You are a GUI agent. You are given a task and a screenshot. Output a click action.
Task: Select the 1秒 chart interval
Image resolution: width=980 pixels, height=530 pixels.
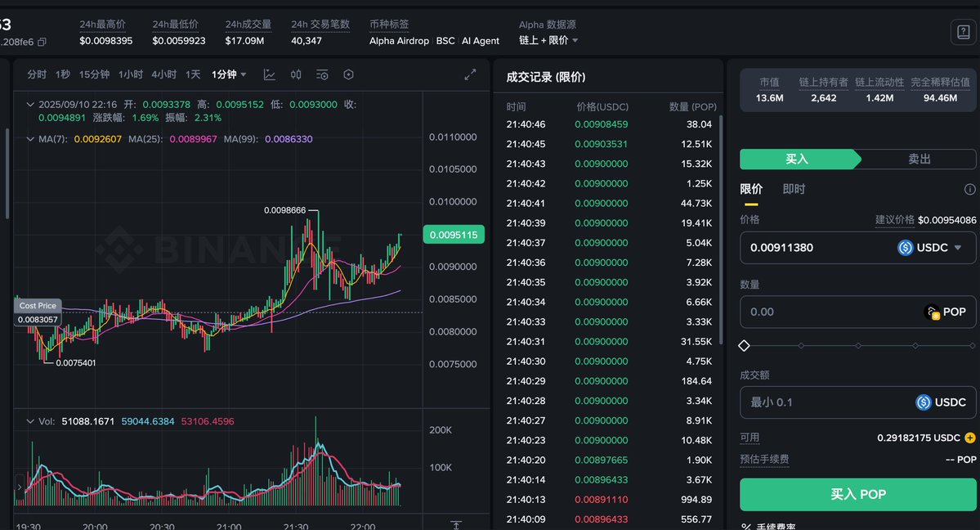pos(62,74)
